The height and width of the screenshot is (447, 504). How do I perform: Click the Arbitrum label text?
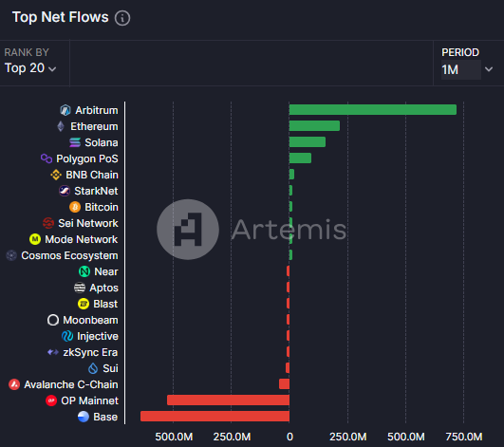[97, 110]
